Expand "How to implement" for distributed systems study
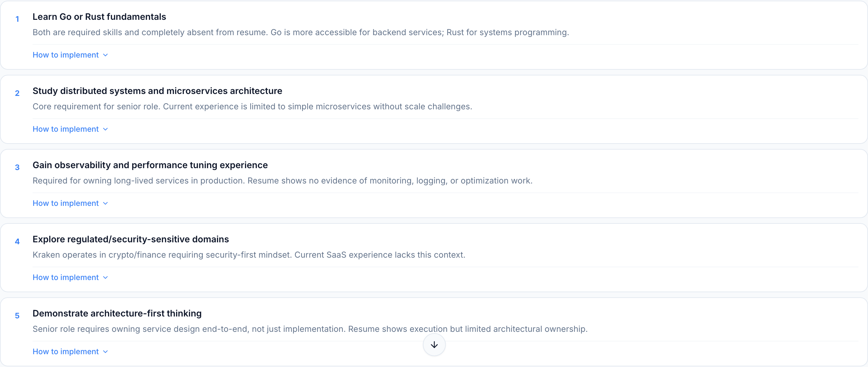 [66, 129]
